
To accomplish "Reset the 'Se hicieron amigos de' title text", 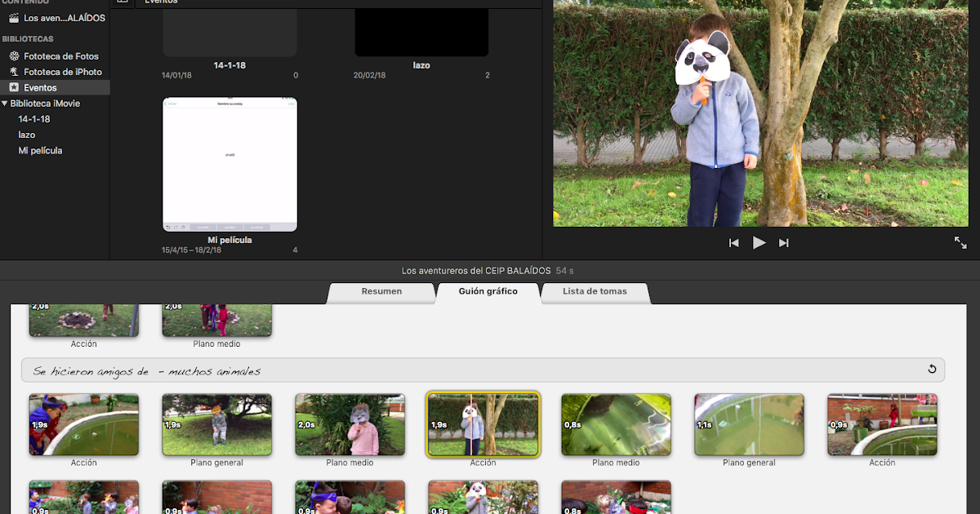I will coord(932,370).
